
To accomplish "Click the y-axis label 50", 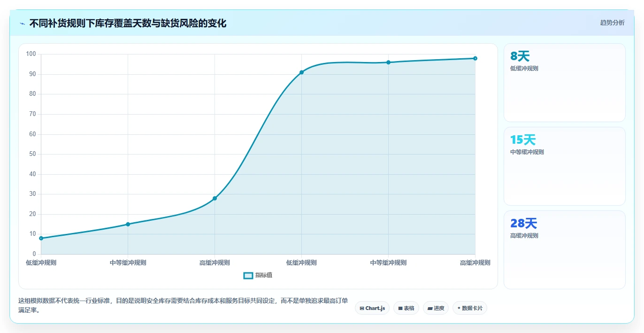I will click(32, 154).
